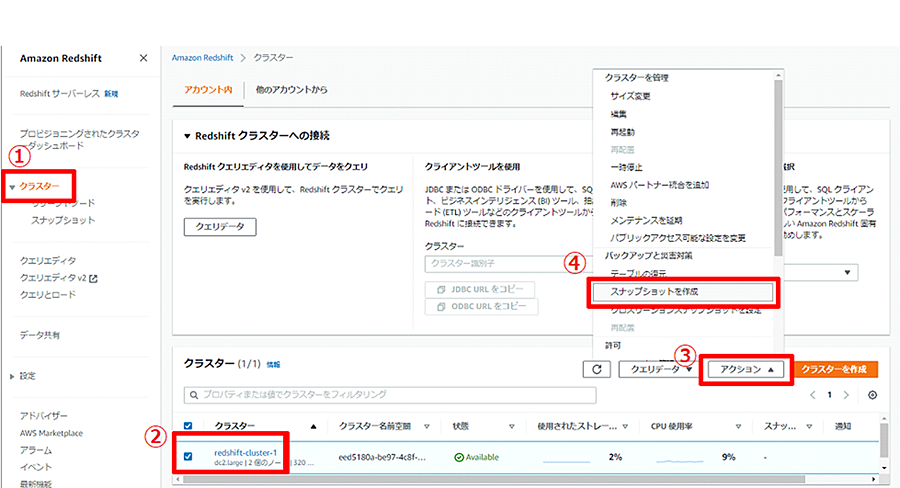The image size is (900, 488).
Task: Go to the previous page of clusters
Action: point(813,395)
